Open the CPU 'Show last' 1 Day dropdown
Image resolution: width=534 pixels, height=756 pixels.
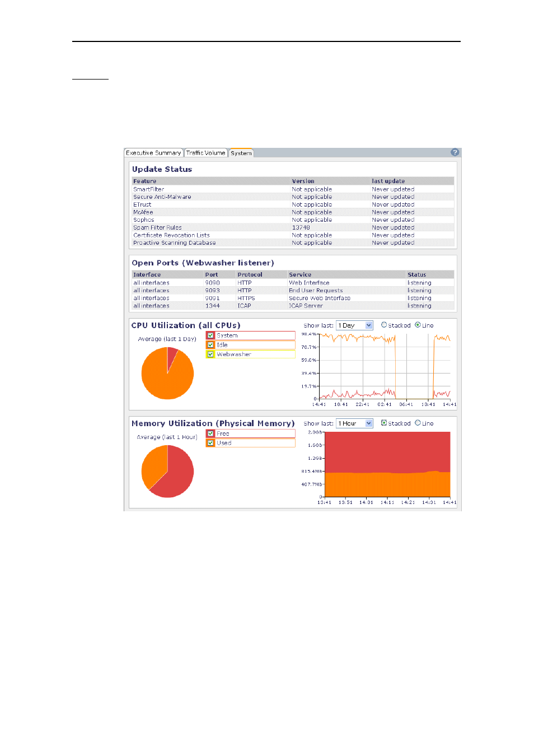[x=354, y=325]
